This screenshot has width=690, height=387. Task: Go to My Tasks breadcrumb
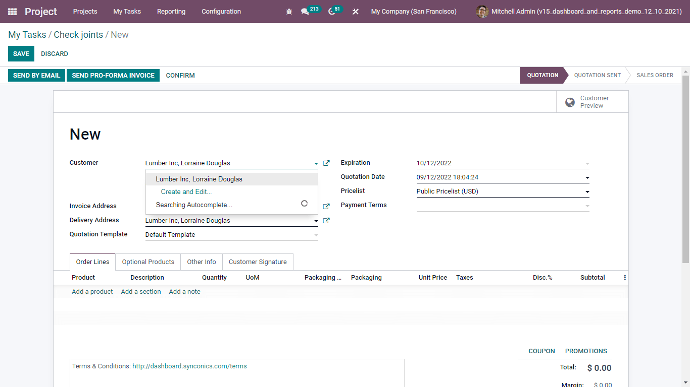click(27, 35)
